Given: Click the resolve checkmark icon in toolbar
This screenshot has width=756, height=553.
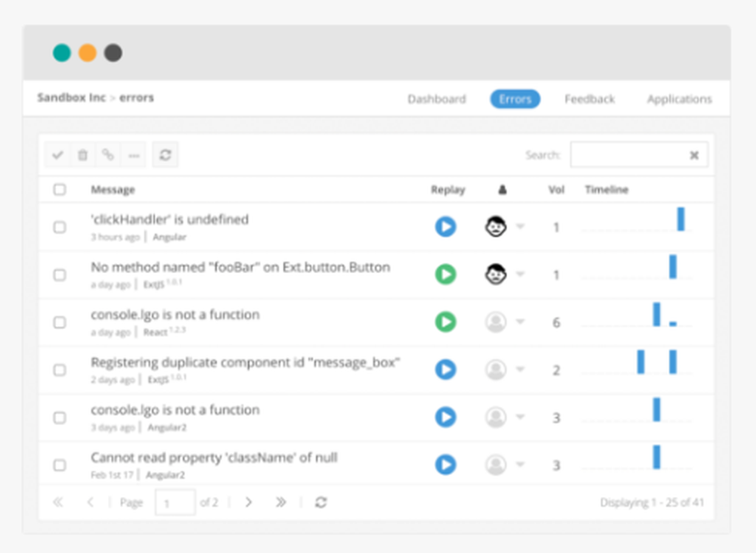Looking at the screenshot, I should [x=57, y=154].
